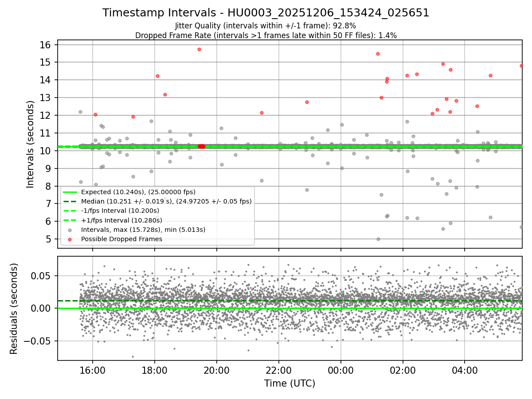Viewport: 532px width, 399px height.
Task: Click the '22:00' time tick label
Action: coord(278,370)
